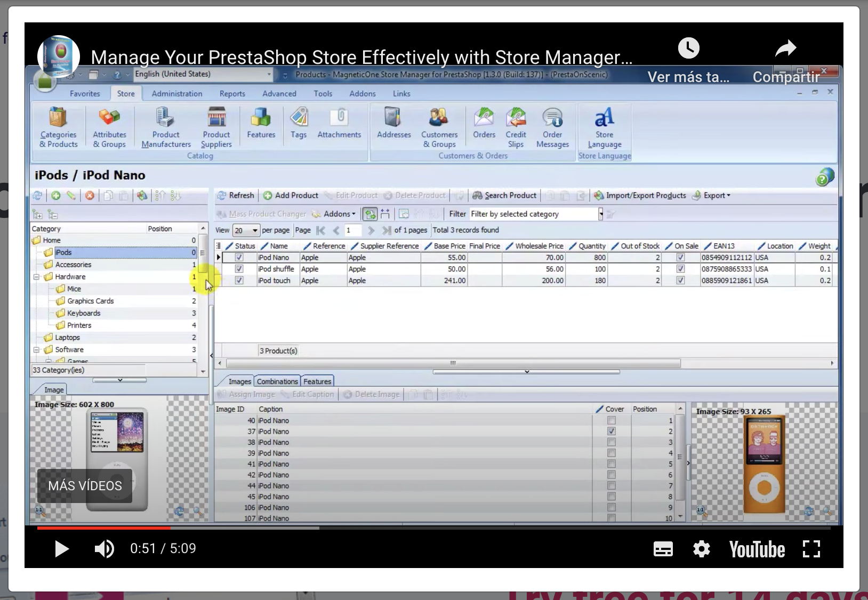Open Customers & Groups ribbon icon

click(439, 127)
